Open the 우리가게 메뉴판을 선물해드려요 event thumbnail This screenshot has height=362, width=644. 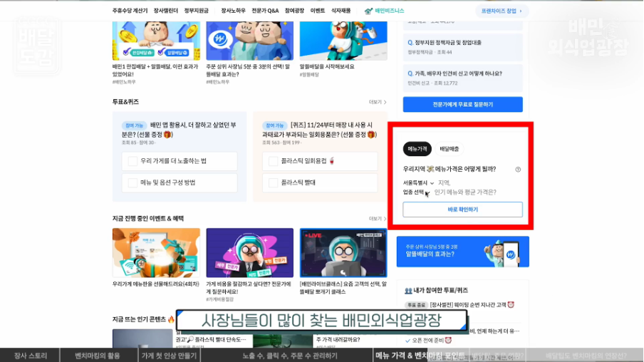click(x=156, y=253)
